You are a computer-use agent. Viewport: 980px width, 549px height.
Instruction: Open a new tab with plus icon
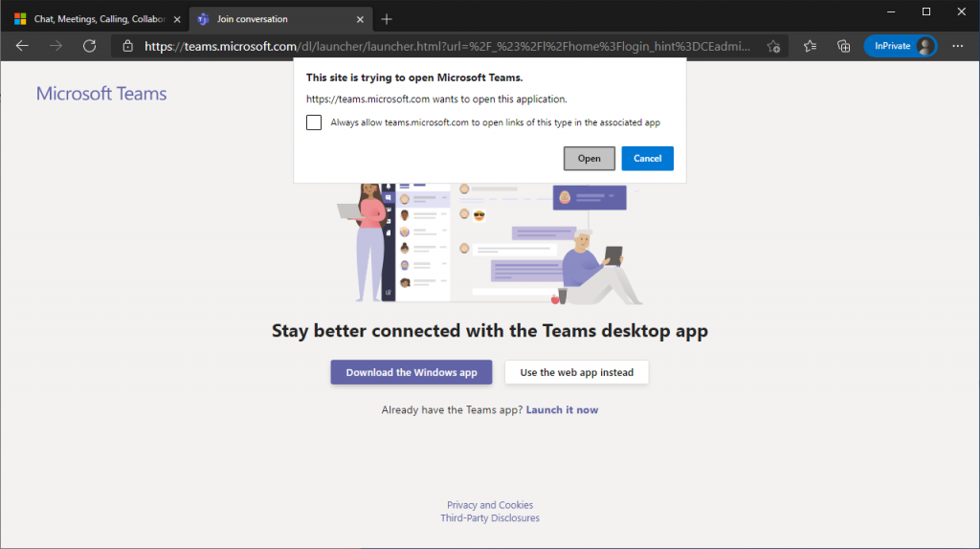pyautogui.click(x=387, y=19)
